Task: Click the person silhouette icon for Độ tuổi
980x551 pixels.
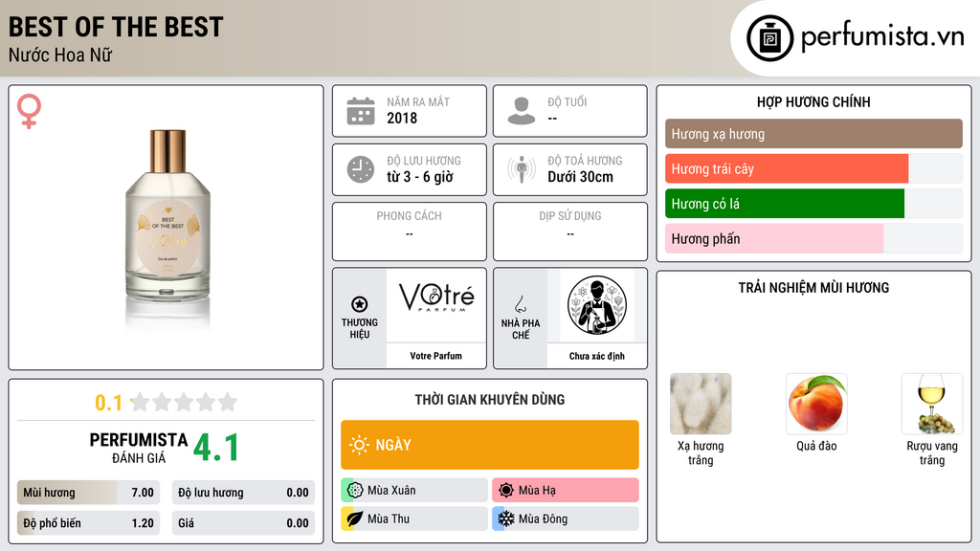Action: (522, 111)
